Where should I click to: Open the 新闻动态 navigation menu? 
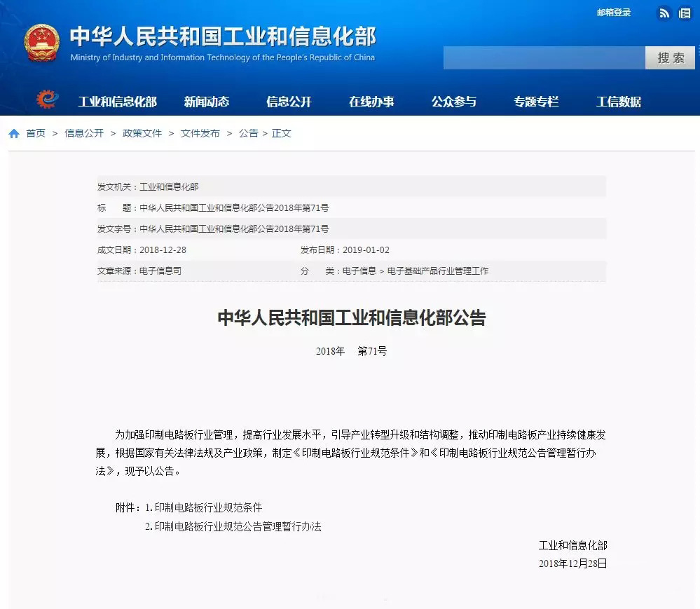point(207,101)
